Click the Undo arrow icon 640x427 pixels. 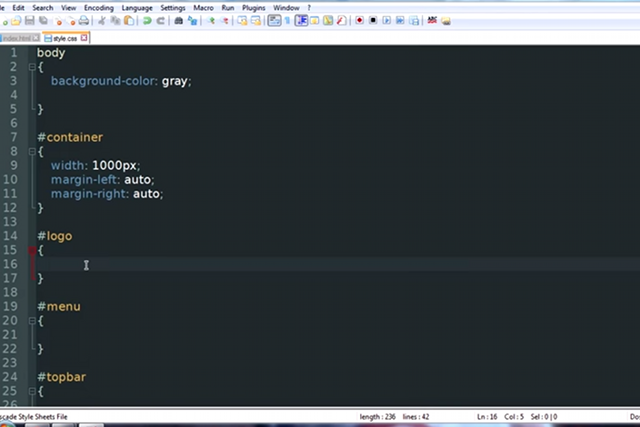pyautogui.click(x=147, y=21)
